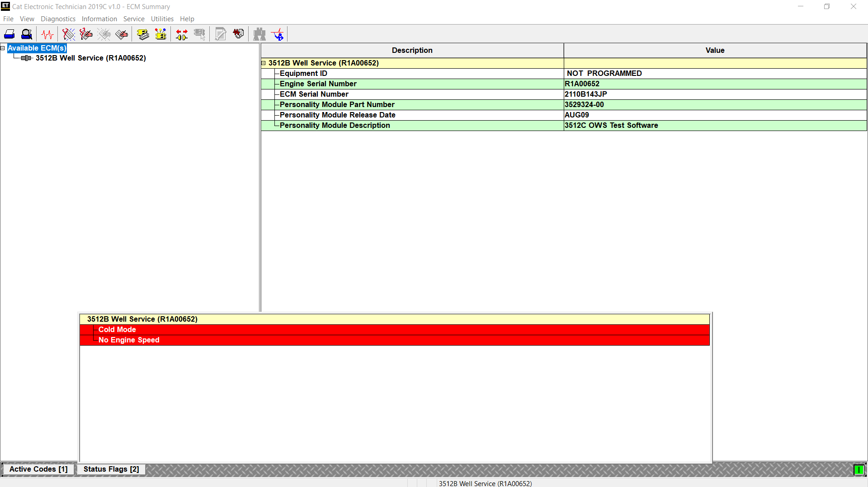868x487 pixels.
Task: Click the Connect/Disconnect red arrows icon
Action: point(182,34)
